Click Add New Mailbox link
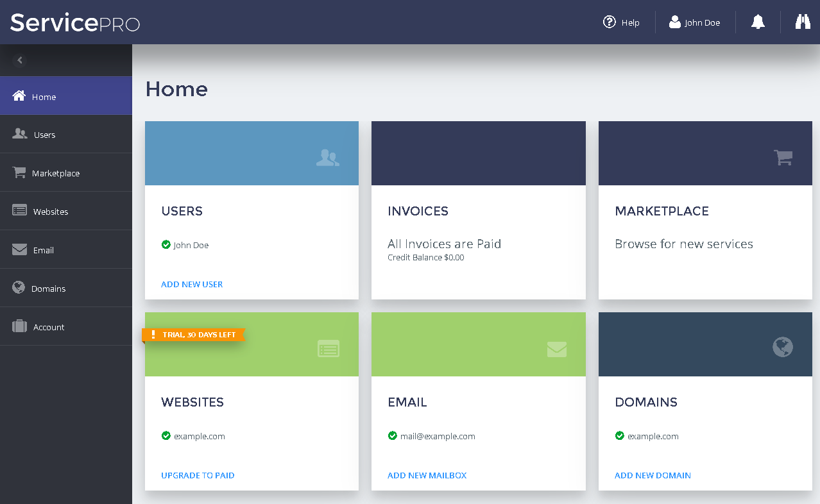Screen dimensions: 820x504 (427, 475)
